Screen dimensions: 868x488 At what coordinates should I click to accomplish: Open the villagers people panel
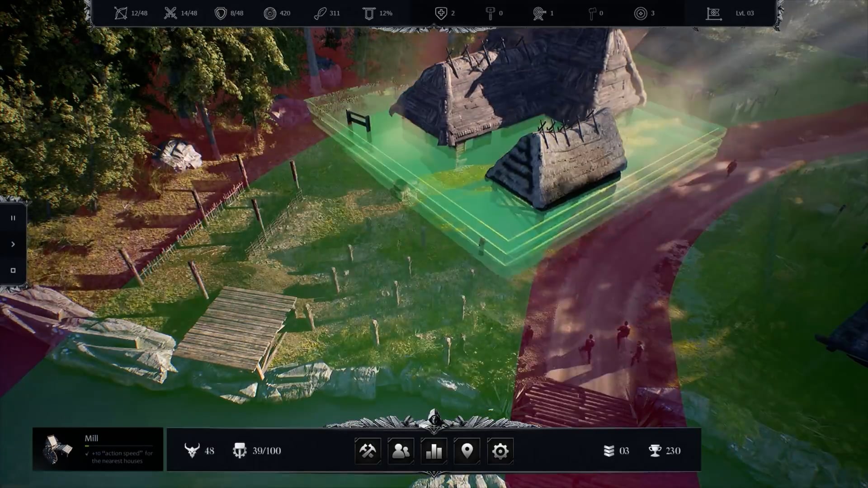coord(401,450)
